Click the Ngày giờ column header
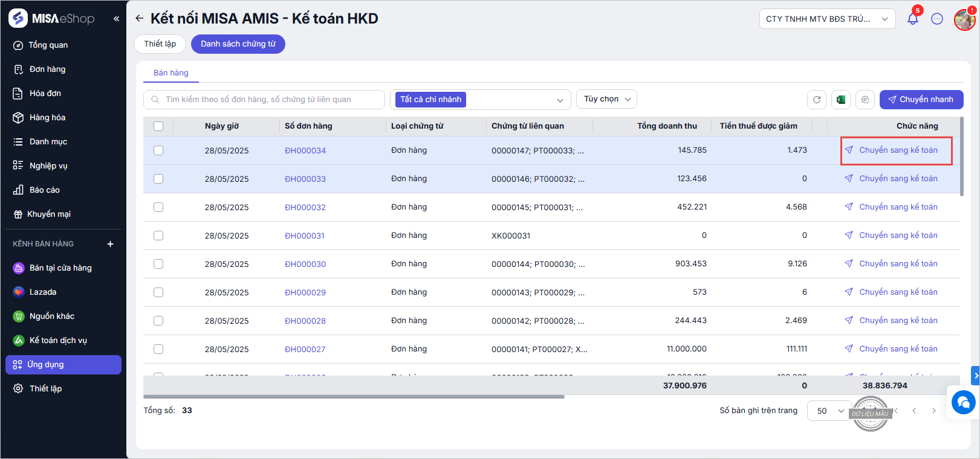 tap(222, 126)
